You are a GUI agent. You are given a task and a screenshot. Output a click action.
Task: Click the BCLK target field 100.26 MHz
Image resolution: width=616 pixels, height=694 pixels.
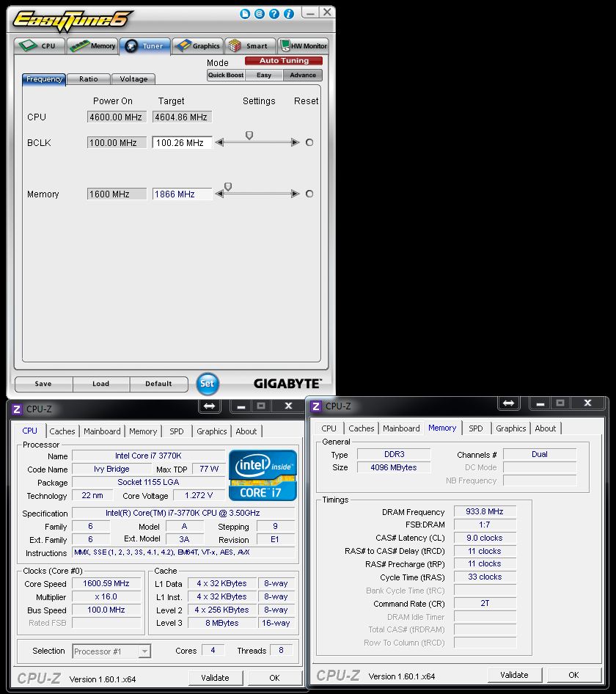pos(182,142)
